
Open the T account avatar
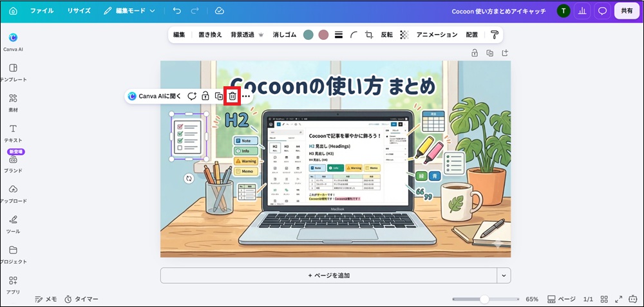[563, 11]
